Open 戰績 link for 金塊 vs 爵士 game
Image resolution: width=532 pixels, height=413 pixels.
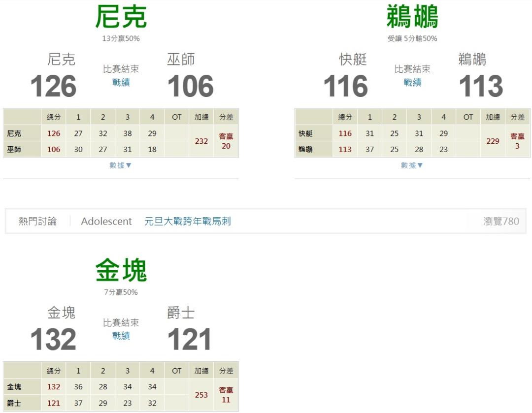point(121,336)
